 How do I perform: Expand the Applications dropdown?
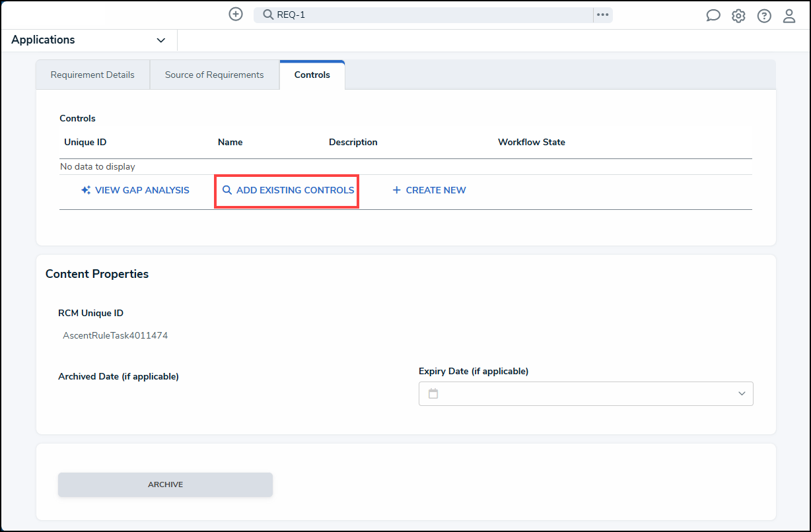click(88, 40)
